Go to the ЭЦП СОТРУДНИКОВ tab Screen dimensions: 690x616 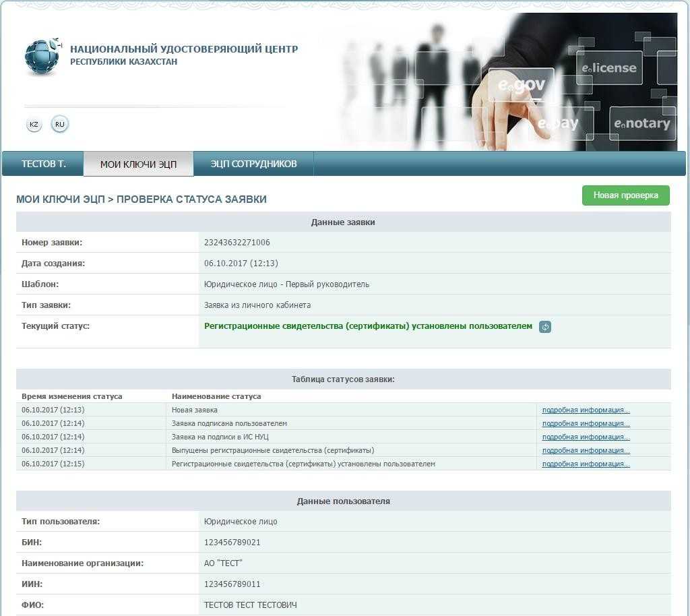(x=253, y=164)
